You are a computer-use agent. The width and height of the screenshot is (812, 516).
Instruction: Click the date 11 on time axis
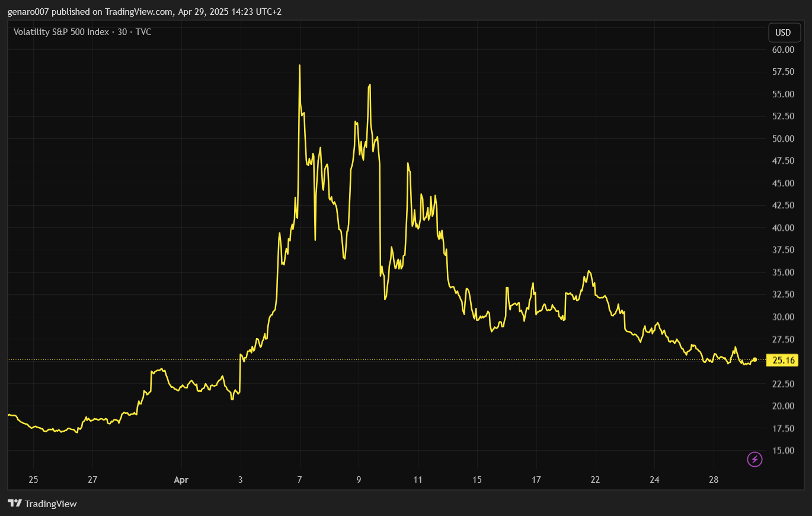(418, 480)
